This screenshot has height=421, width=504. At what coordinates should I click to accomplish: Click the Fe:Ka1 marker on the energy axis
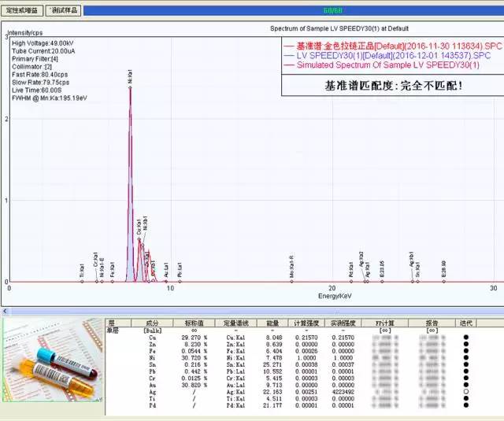click(x=112, y=281)
